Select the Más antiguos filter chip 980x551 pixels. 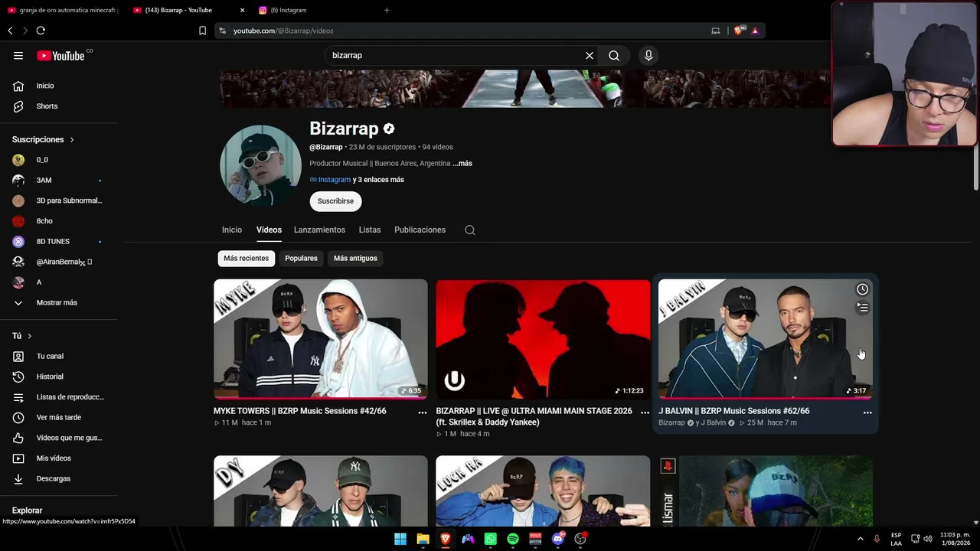click(355, 259)
